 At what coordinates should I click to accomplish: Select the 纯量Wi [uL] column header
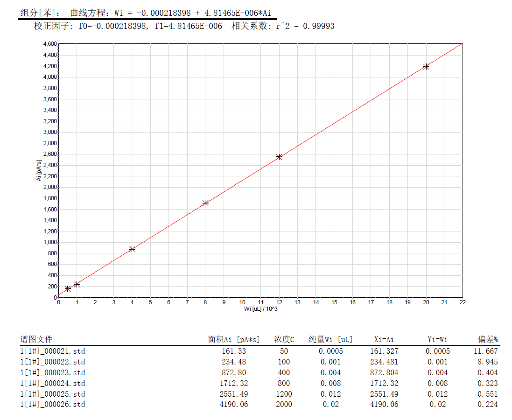(331, 339)
